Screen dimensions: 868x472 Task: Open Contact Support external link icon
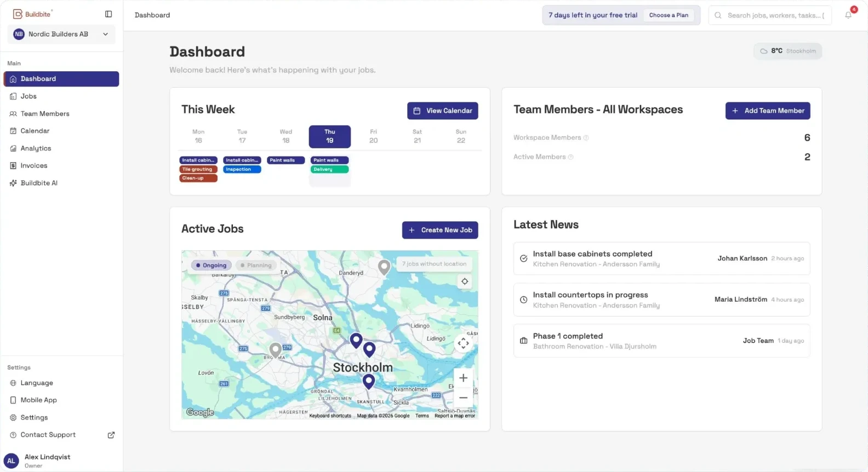(x=111, y=435)
